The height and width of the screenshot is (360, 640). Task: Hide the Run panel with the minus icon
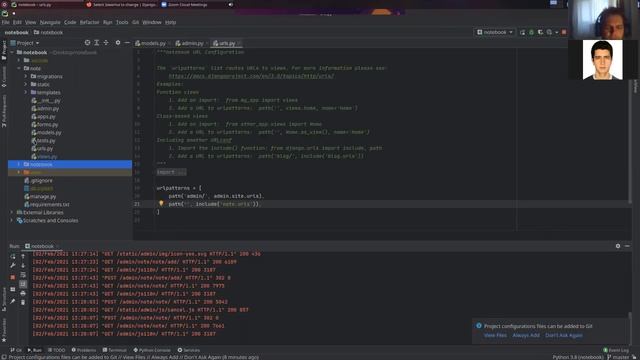627,246
